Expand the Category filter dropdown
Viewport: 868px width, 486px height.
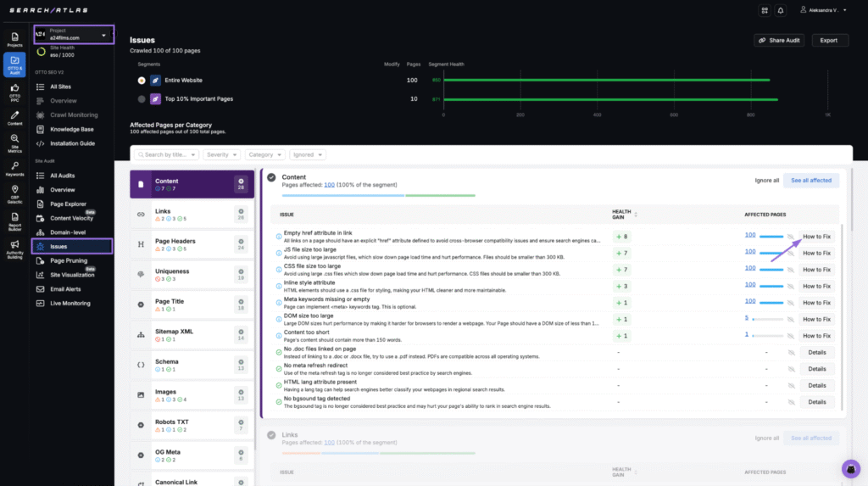(x=264, y=154)
